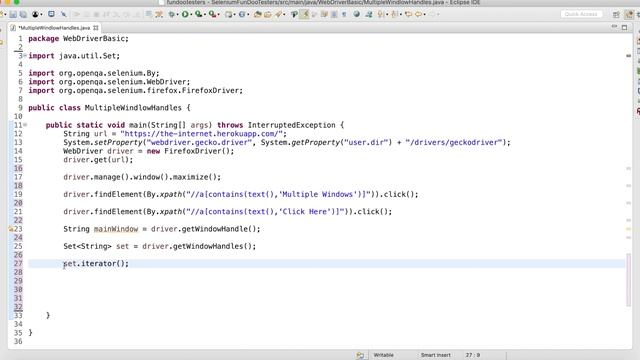
Task: Click InterruptedException on line 11
Action: (x=291, y=125)
